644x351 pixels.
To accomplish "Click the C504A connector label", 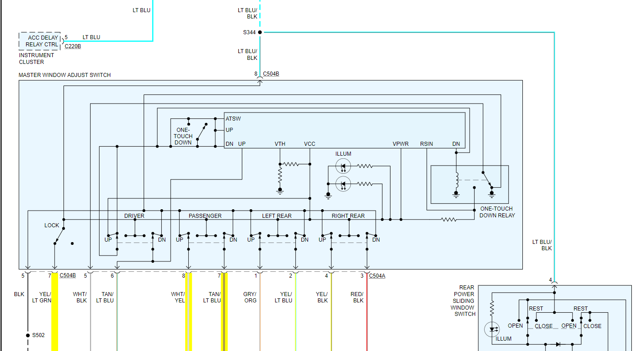I will pyautogui.click(x=377, y=276).
